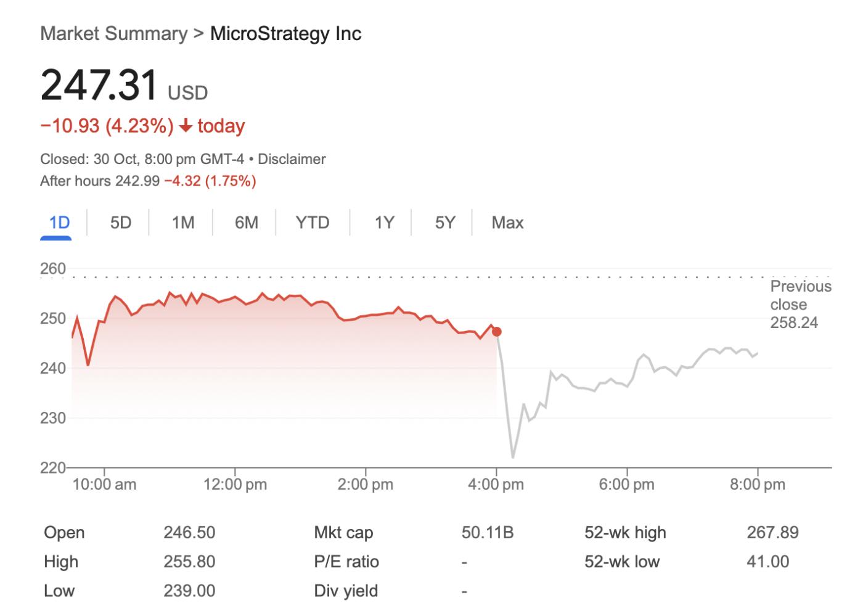Click the Previous close 258.24 label
863x616 pixels.
click(800, 304)
